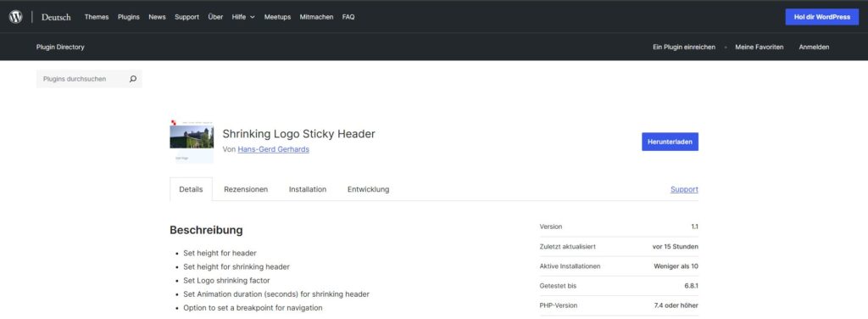Click the search magnifier icon
Screen dimensions: 868x319
[x=133, y=79]
